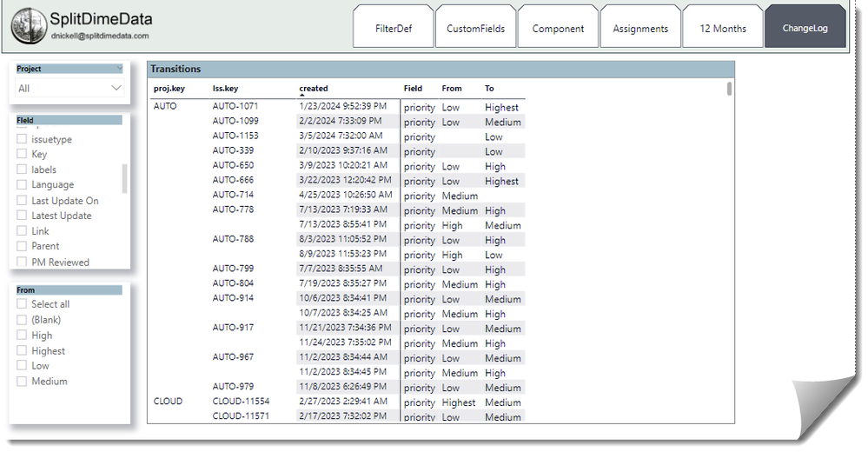The height and width of the screenshot is (452, 868).
Task: Click the SplitDimeData coin logo
Action: pyautogui.click(x=30, y=26)
